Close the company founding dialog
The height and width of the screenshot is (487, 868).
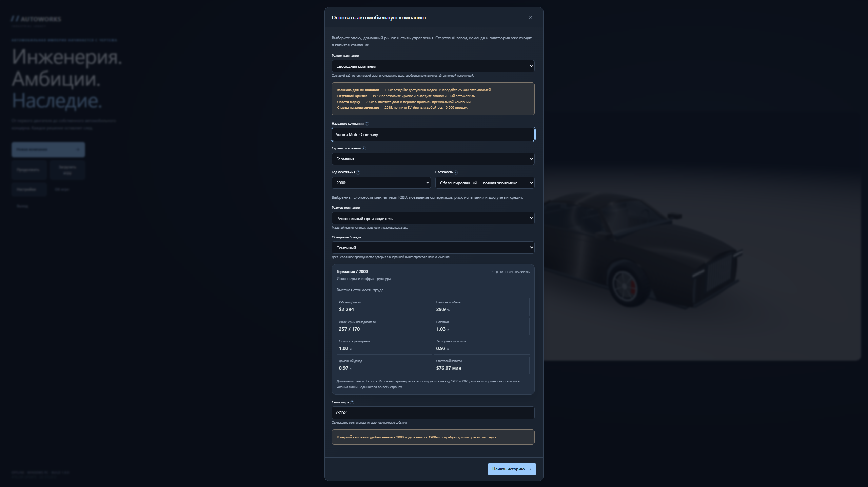(531, 17)
